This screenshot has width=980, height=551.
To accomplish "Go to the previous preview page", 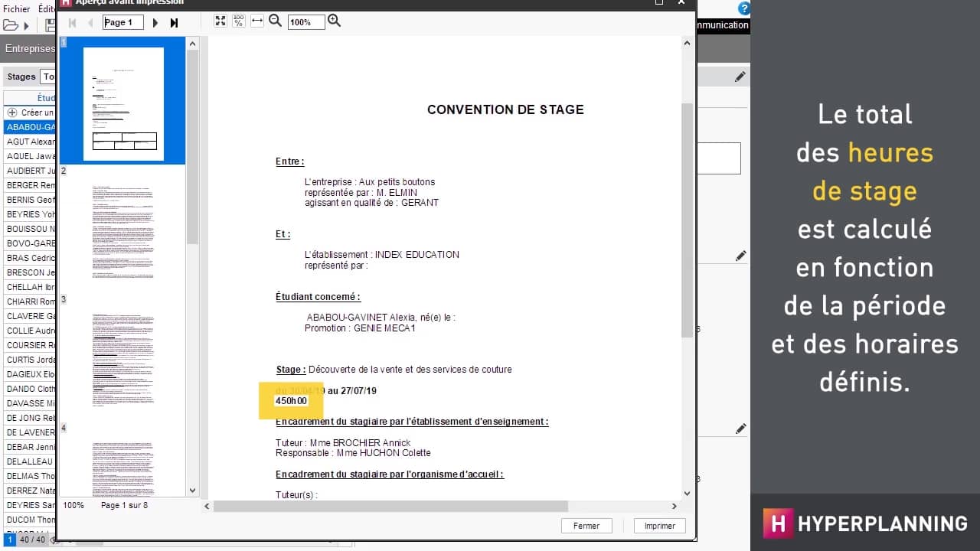I will pos(90,23).
